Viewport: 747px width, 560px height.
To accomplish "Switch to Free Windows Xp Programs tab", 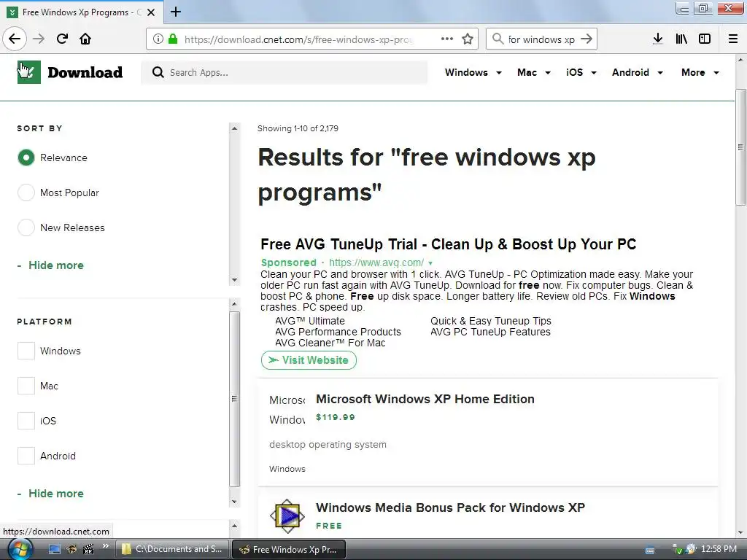I will [x=81, y=12].
